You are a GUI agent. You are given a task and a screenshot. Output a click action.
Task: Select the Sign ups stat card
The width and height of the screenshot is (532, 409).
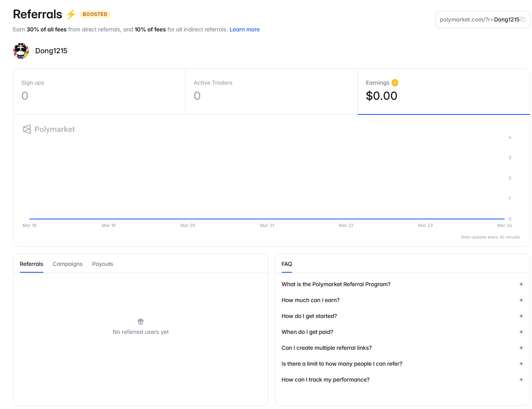99,91
